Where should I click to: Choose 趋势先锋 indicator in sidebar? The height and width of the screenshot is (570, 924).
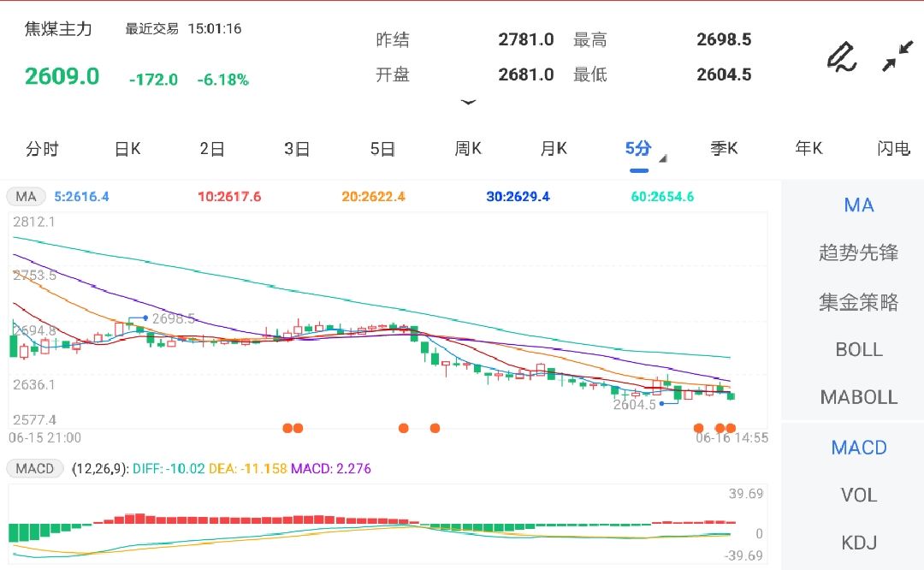(859, 252)
